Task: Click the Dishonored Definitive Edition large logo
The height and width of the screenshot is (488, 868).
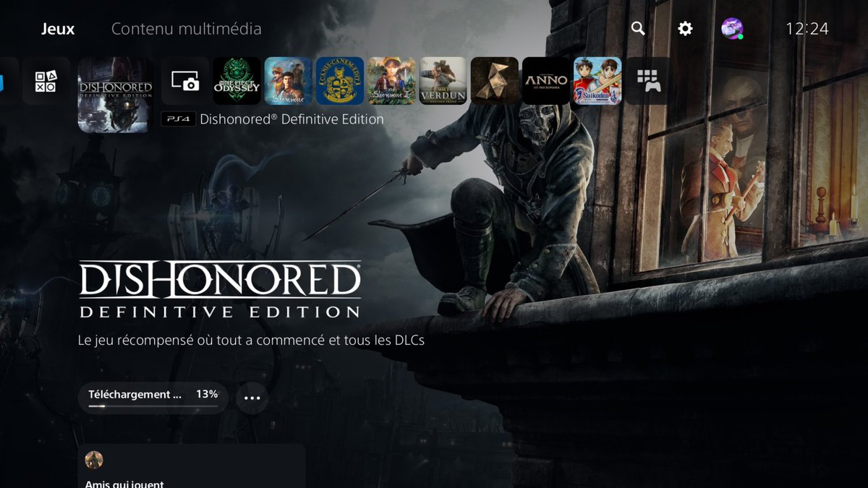Action: click(219, 289)
